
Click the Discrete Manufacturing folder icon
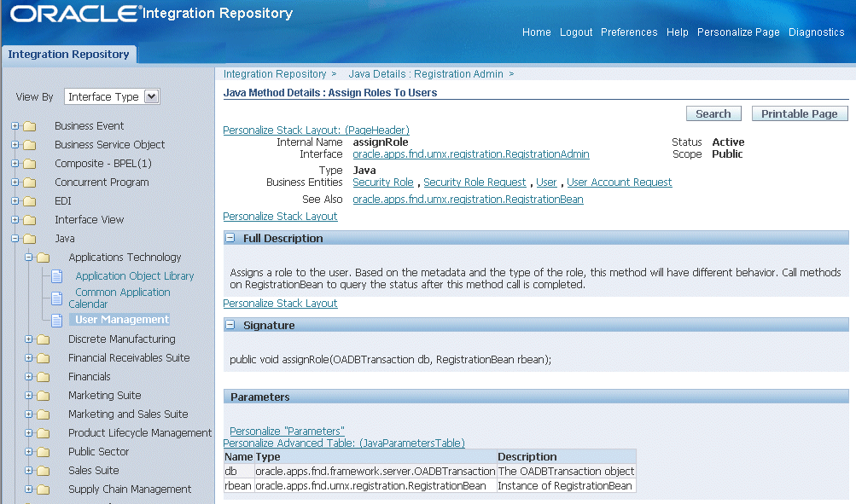point(44,339)
